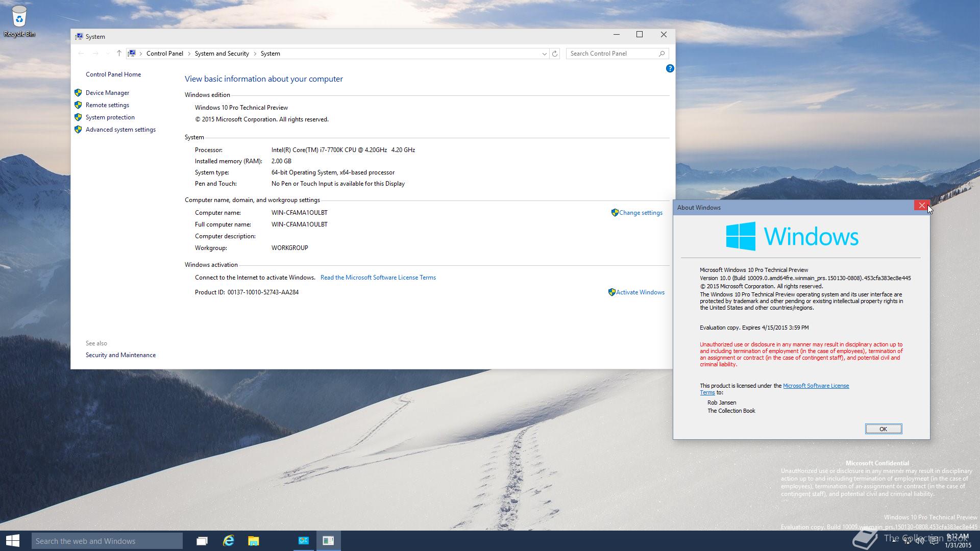The image size is (980, 551).
Task: Refresh the System control panel page
Action: click(555, 54)
